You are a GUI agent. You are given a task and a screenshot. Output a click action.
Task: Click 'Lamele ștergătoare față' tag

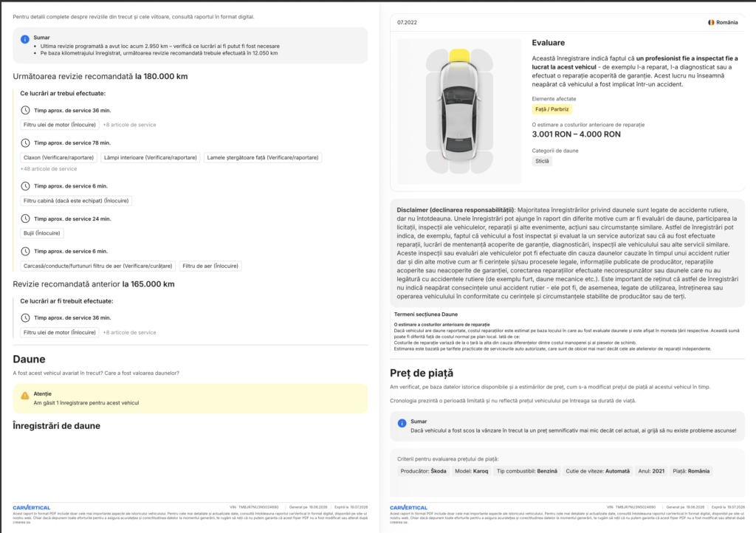coord(263,157)
